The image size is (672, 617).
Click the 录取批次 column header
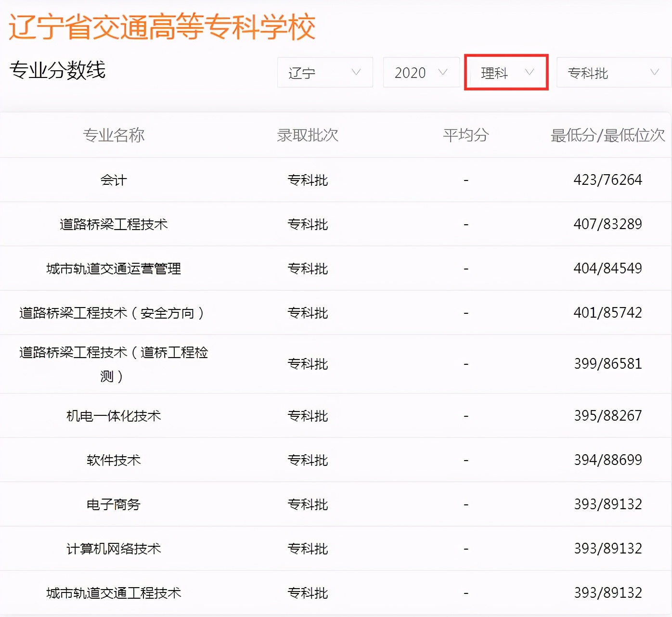pyautogui.click(x=307, y=135)
